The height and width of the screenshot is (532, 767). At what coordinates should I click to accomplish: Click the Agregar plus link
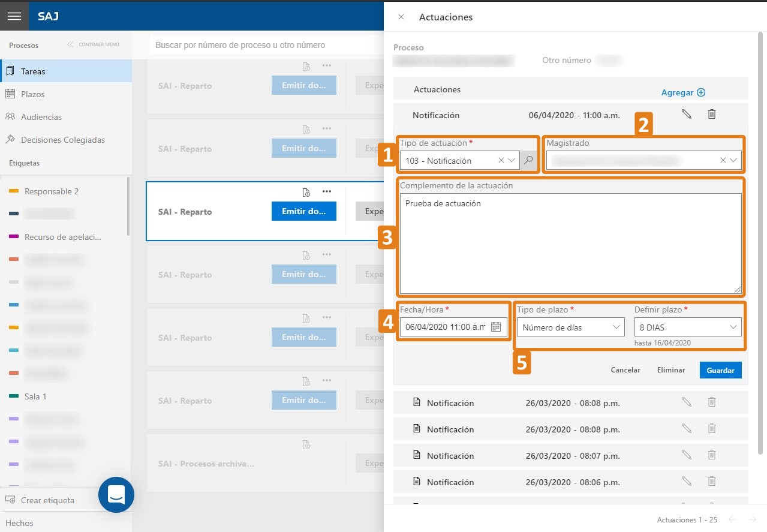[683, 92]
